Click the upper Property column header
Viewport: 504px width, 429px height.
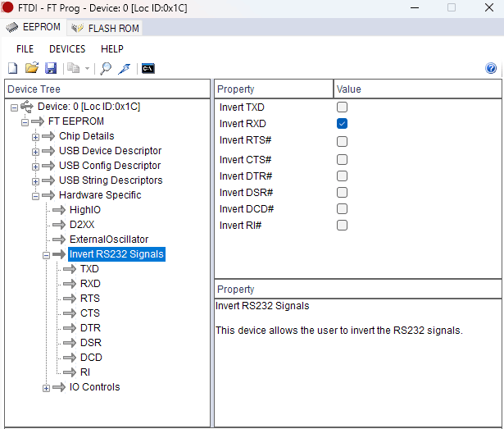pos(274,89)
